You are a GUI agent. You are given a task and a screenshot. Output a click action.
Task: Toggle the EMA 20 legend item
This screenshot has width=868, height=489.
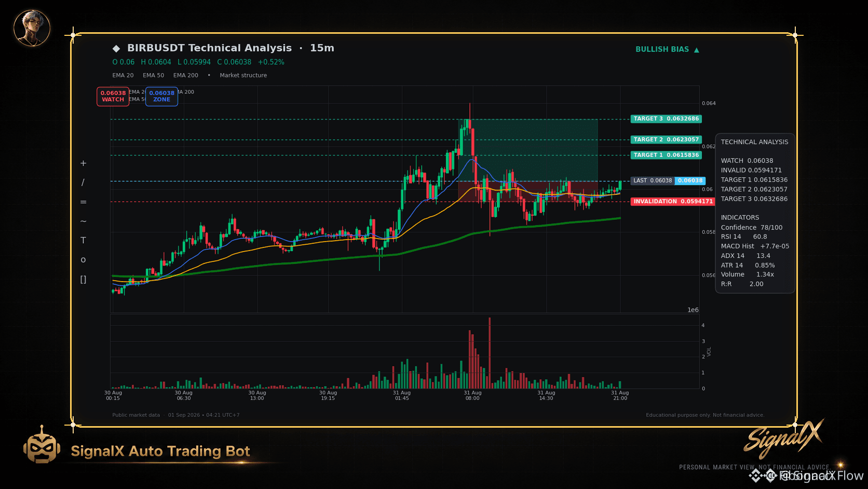(123, 75)
